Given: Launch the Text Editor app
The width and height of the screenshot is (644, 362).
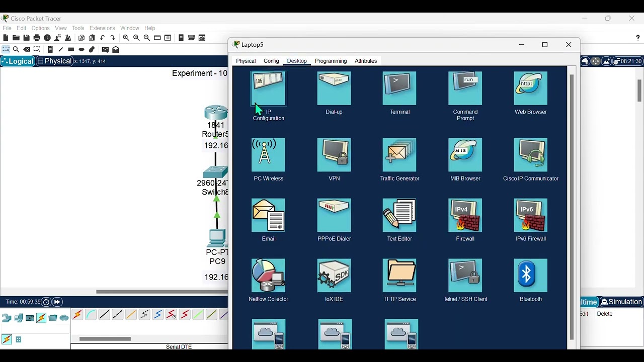Looking at the screenshot, I should [x=399, y=215].
